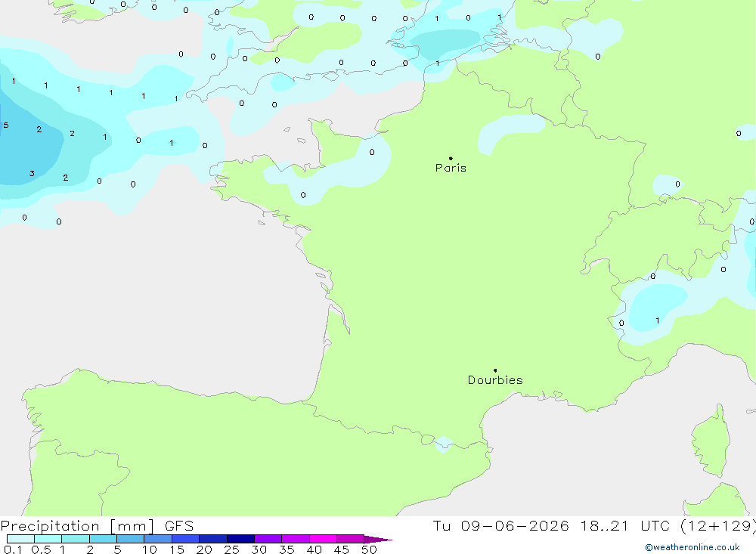This screenshot has height=554, width=756.
Task: Click the '(12+129)' forecast offset text
Action: 718,526
